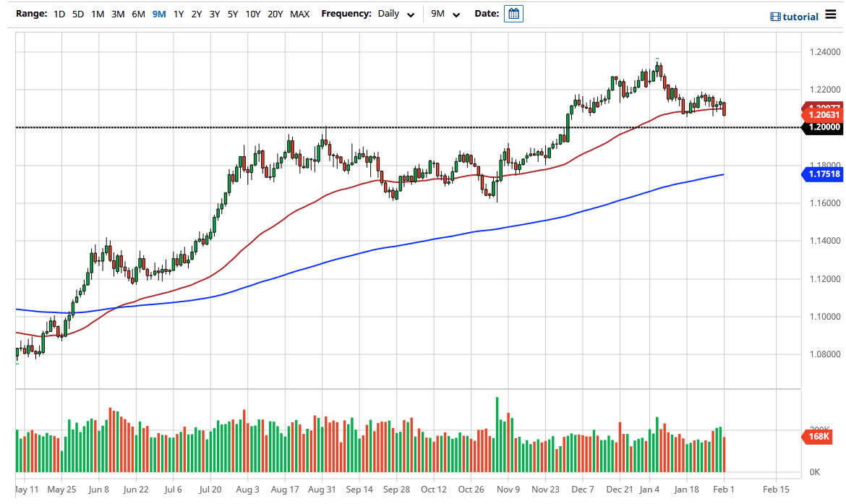Click the currently active 9M range
846x504 pixels.
(x=158, y=14)
